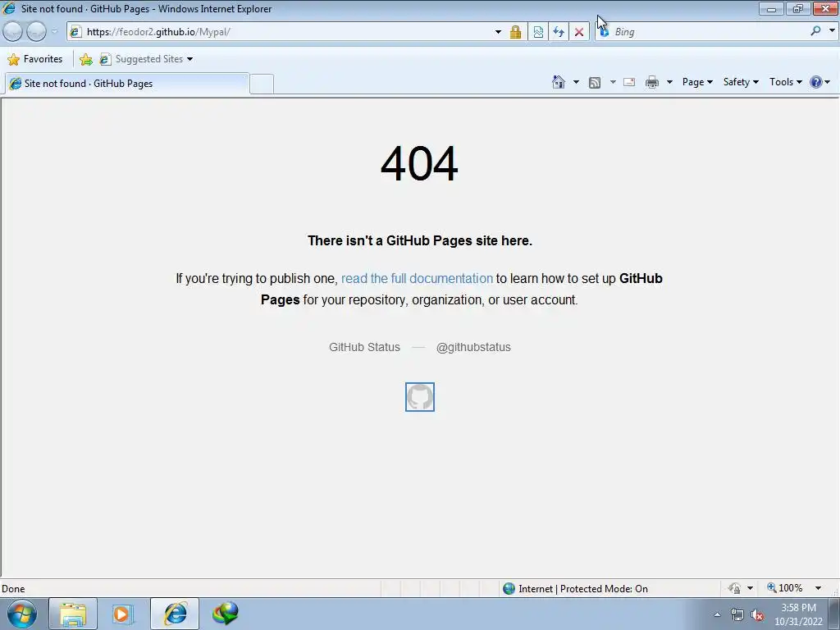Refresh the page with refresh icon
Viewport: 840px width, 630px height.
tap(559, 32)
